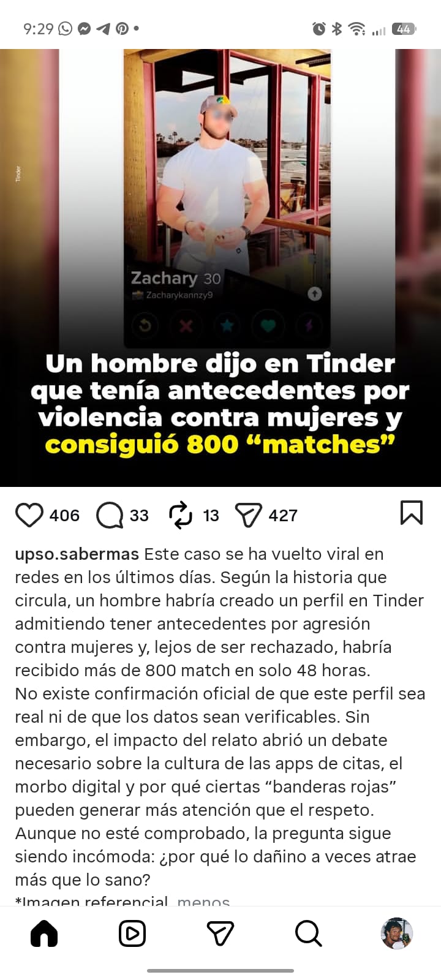Tap the Telegram notification icon in status bar
This screenshot has height=980, width=441.
[x=104, y=28]
